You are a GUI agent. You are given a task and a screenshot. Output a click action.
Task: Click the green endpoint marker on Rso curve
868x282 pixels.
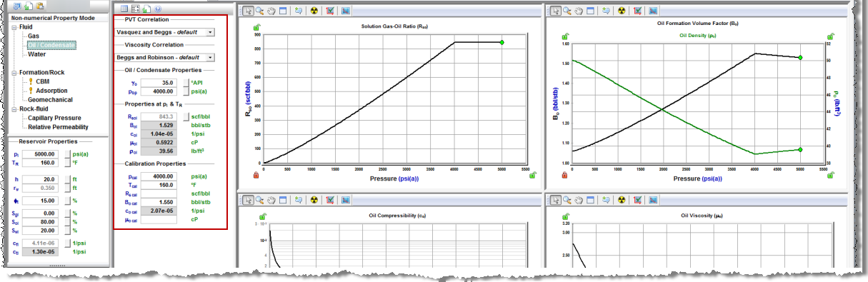pos(502,43)
